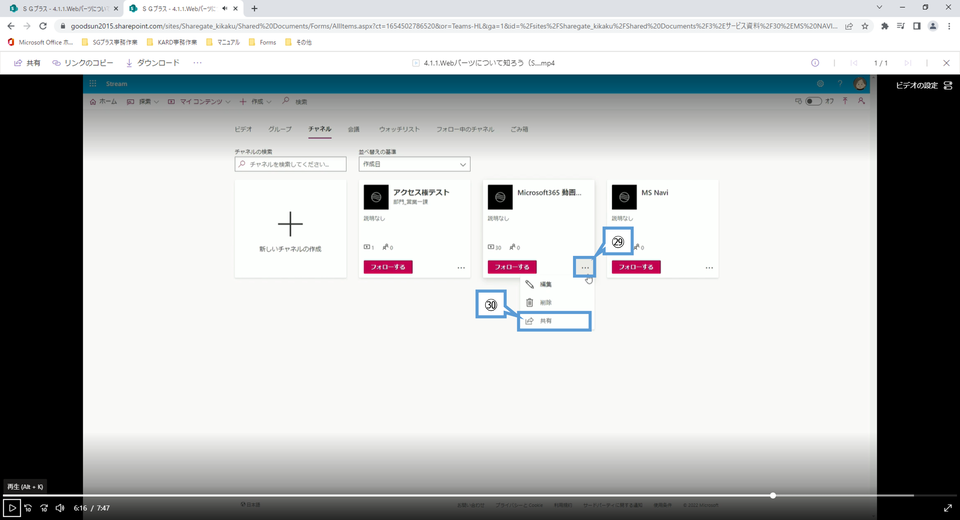Skip back 10 seconds in the video
This screenshot has width=960, height=520.
click(28, 508)
